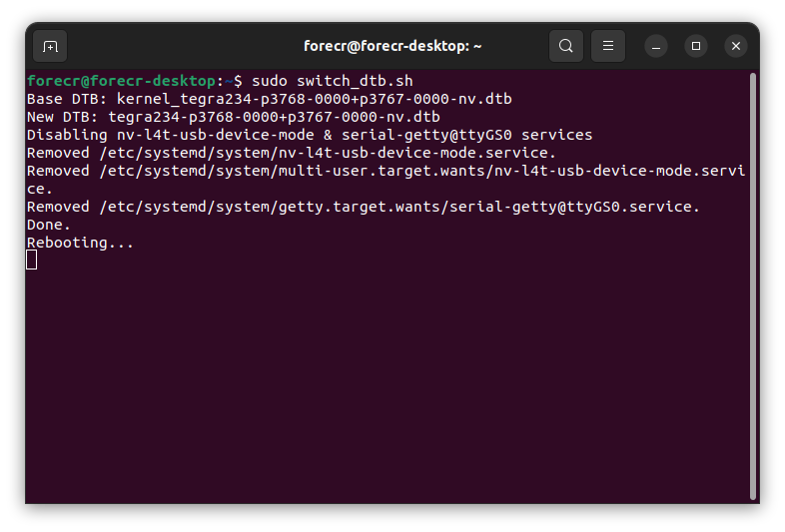Click the terminal's vertical scrollbar
Viewport: 785px width, 532px height.
tap(752, 286)
